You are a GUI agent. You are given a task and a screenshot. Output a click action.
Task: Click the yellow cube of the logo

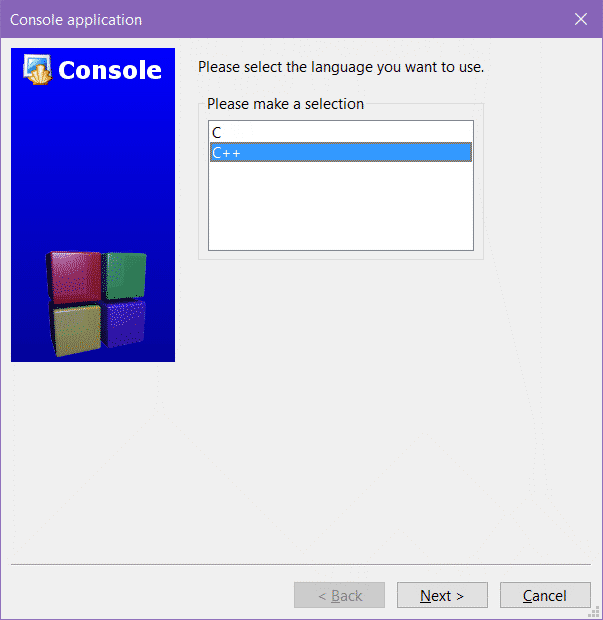(x=76, y=330)
